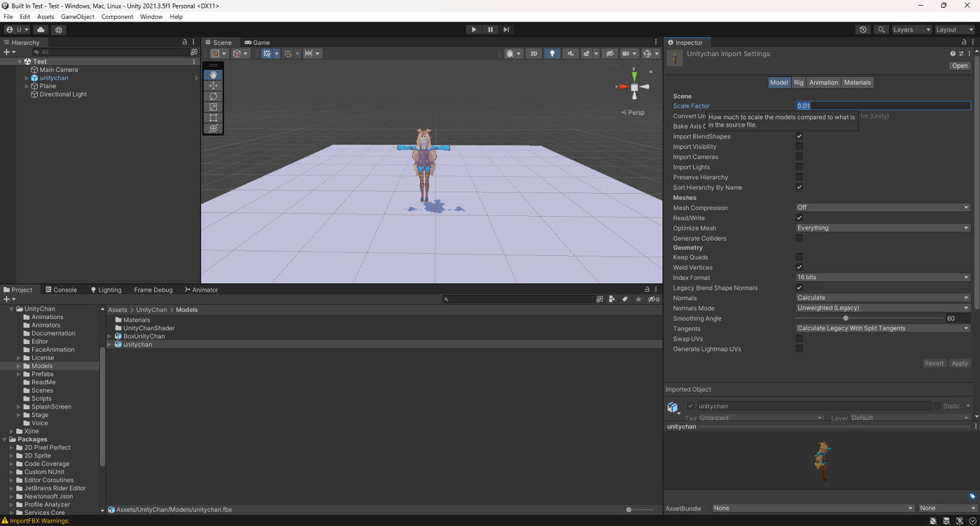Viewport: 980px width, 526px height.
Task: Toggle 2D view mode in Scene
Action: coord(534,53)
